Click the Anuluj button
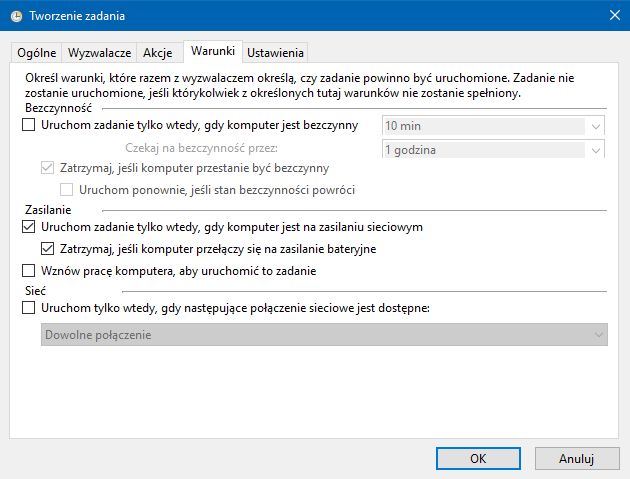Screen dimensions: 630x479 (576, 458)
